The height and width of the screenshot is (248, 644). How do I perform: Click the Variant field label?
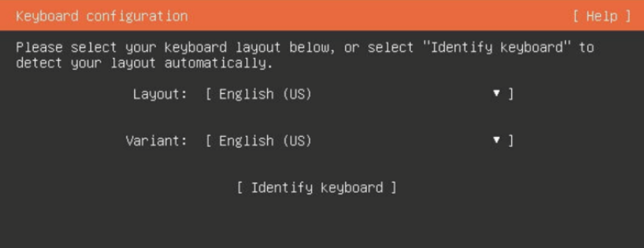[156, 141]
